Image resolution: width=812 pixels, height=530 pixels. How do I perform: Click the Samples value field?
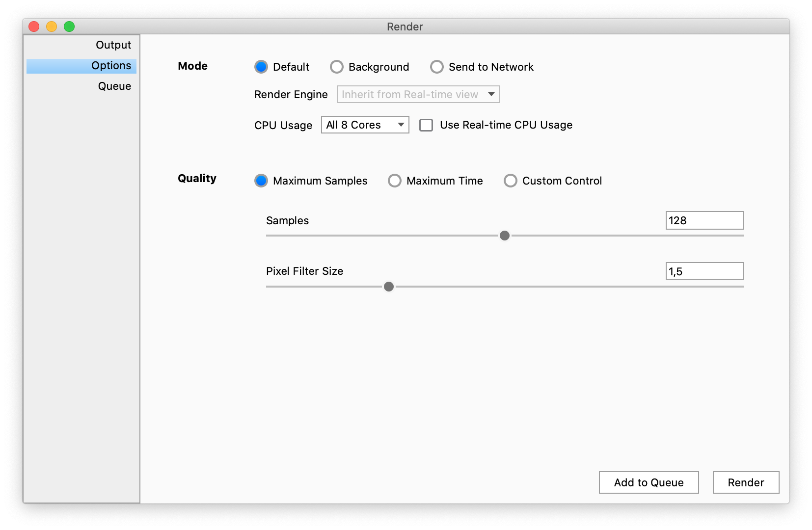pyautogui.click(x=704, y=220)
